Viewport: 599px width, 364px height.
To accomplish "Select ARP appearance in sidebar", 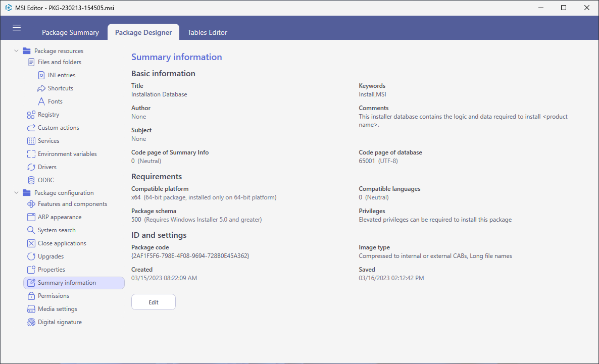I will click(x=60, y=217).
